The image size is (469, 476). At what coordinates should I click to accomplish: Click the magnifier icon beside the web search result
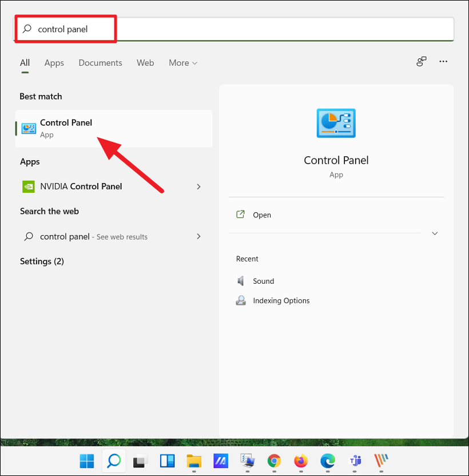29,236
